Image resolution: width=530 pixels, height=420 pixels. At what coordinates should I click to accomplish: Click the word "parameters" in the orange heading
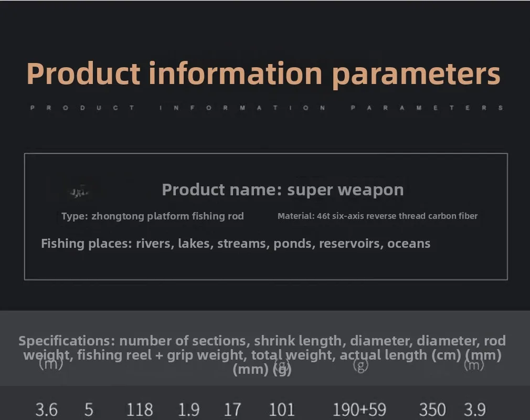click(416, 73)
